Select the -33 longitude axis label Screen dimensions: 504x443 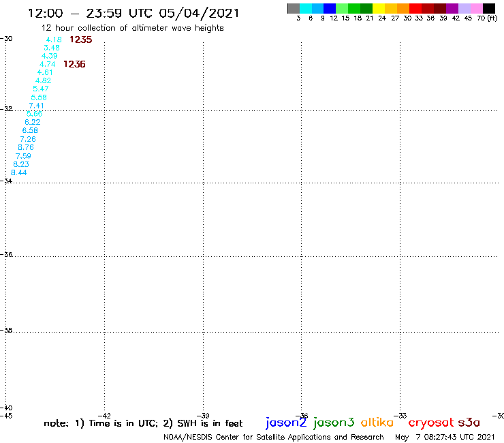[x=400, y=416]
